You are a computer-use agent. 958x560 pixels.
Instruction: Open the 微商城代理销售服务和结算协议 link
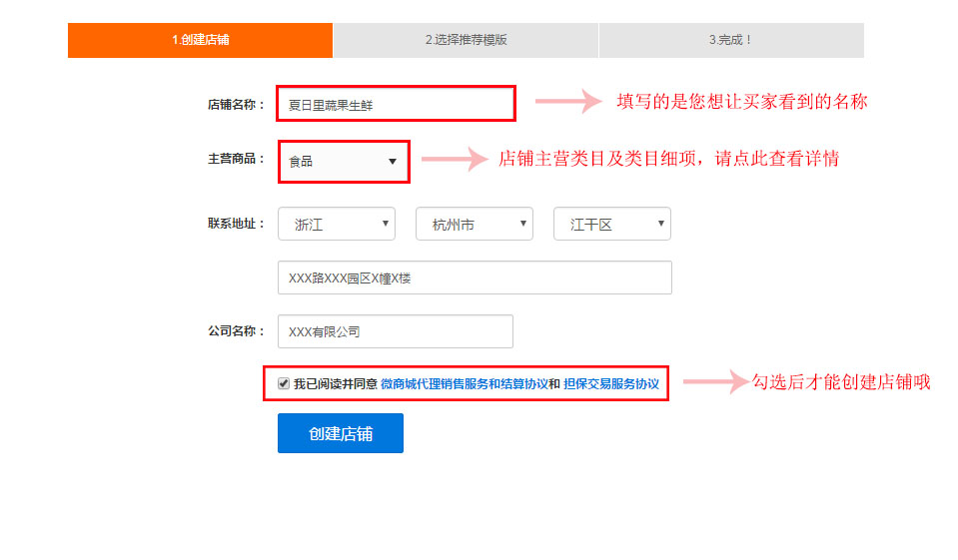464,383
